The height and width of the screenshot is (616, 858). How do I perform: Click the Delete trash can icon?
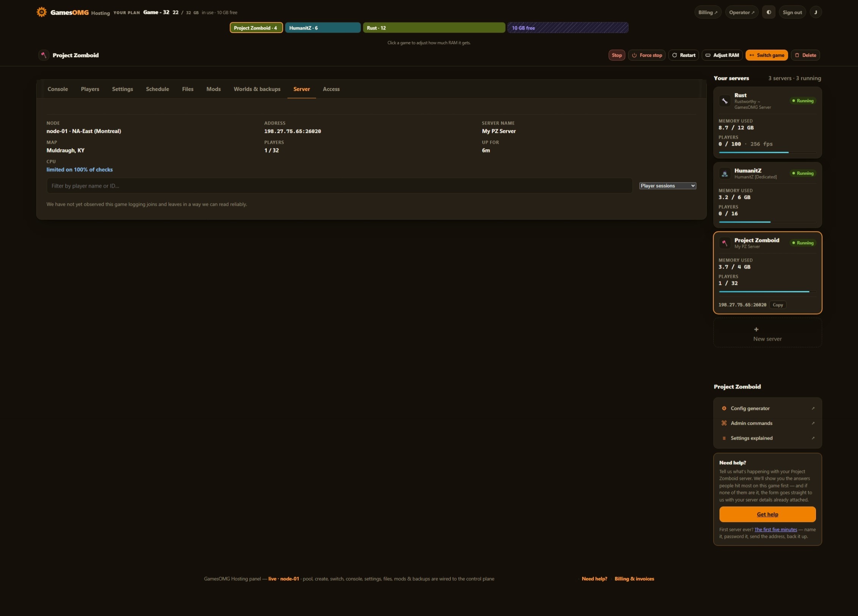tap(797, 55)
